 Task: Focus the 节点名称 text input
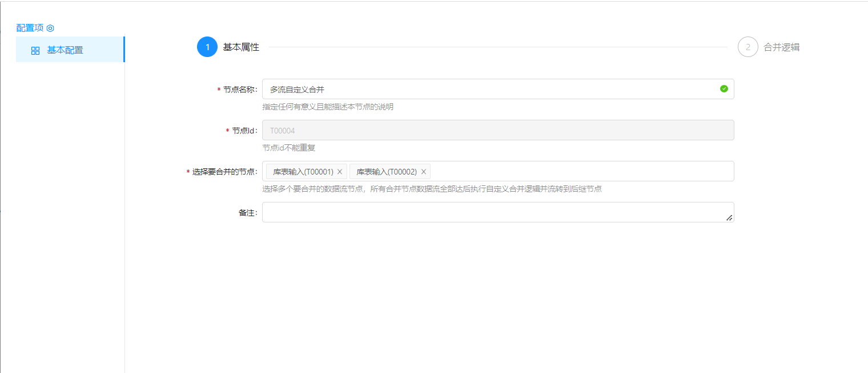click(491, 89)
